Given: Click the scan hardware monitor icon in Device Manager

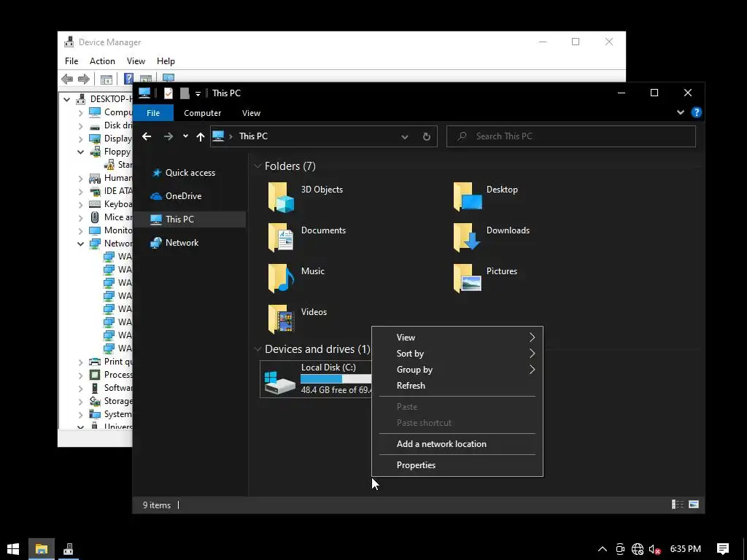Looking at the screenshot, I should [169, 77].
